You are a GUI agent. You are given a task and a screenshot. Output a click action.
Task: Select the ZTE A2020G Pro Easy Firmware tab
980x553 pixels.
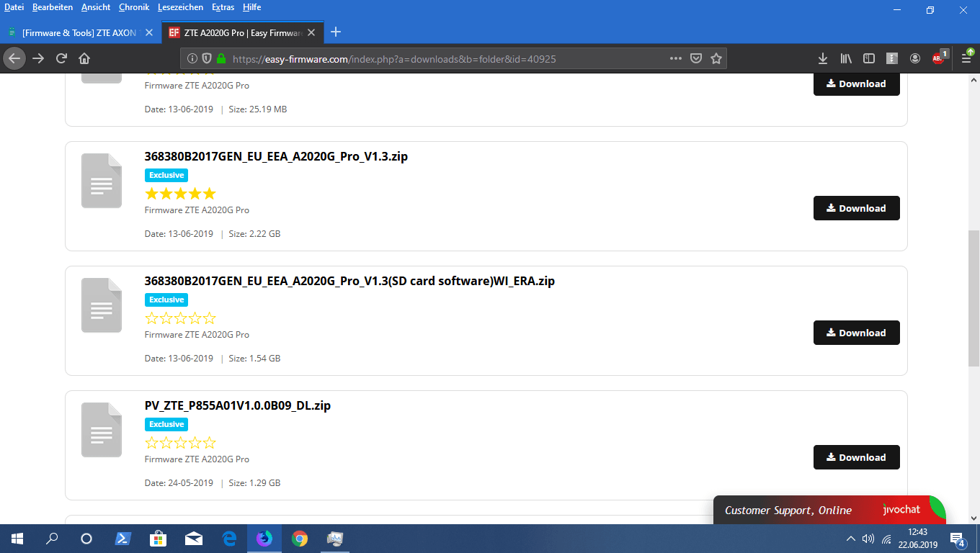coord(243,32)
